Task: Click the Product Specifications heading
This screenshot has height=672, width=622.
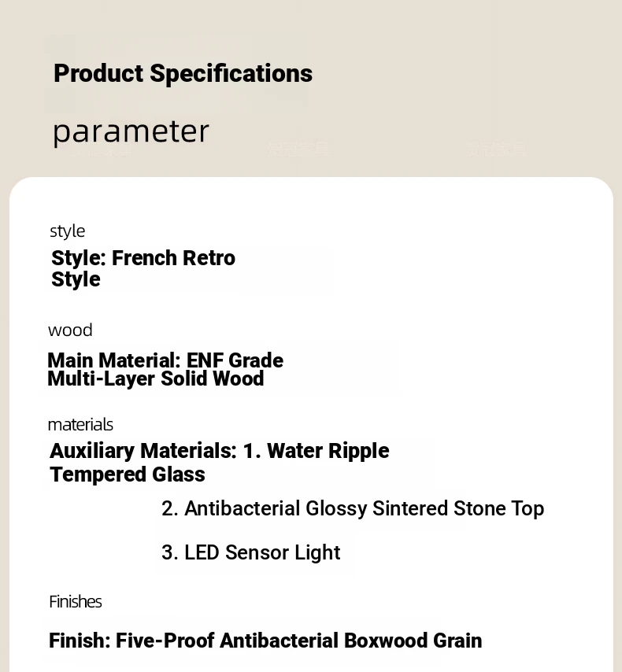Action: 183,74
